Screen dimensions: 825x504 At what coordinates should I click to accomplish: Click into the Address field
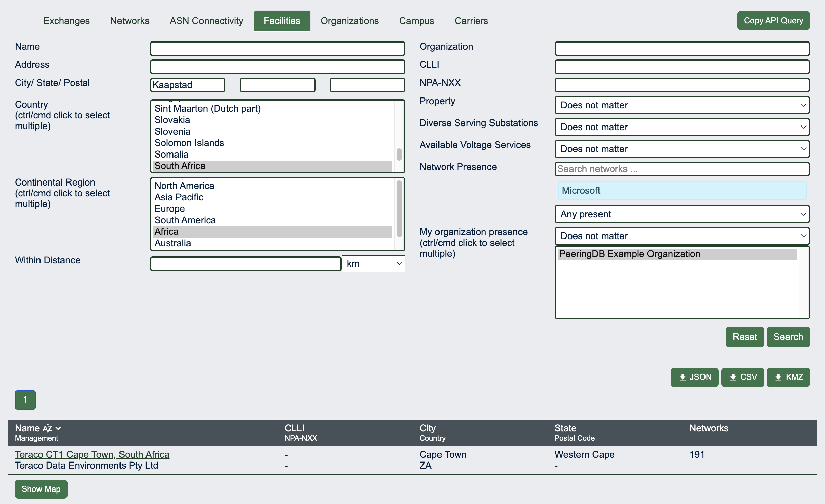click(x=277, y=67)
